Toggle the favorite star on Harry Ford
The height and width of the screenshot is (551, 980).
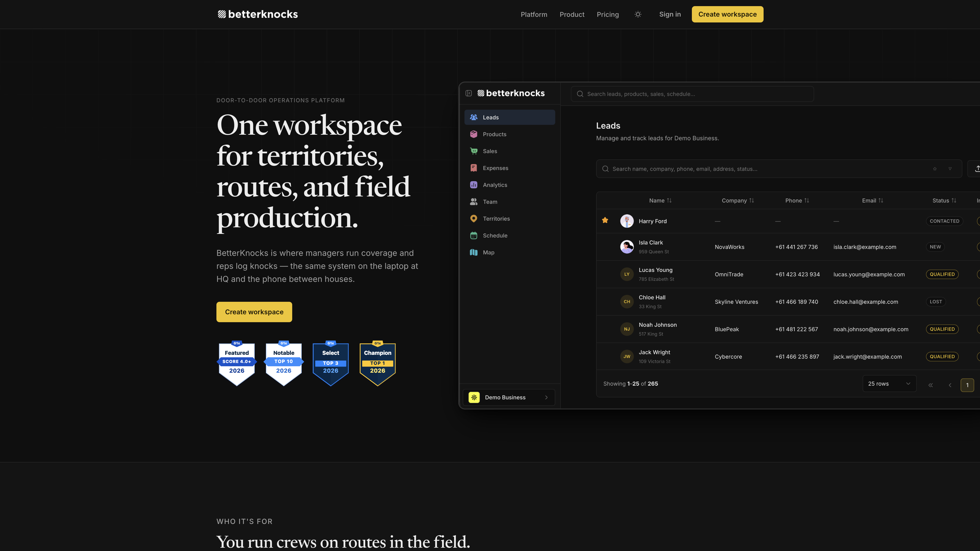(x=605, y=220)
